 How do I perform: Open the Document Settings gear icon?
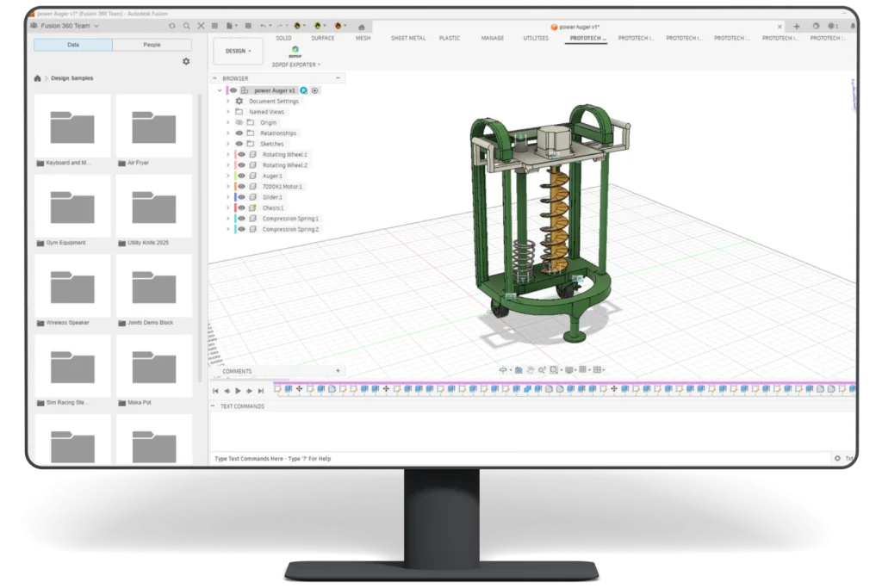(238, 102)
